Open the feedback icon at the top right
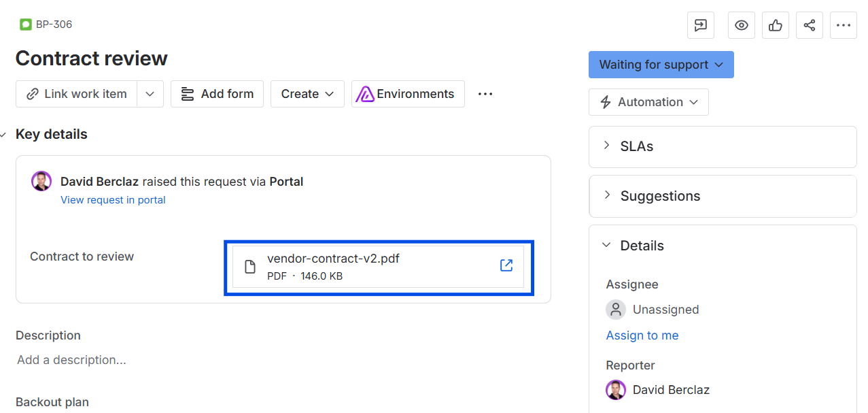Viewport: 868px width, 413px height. click(701, 25)
